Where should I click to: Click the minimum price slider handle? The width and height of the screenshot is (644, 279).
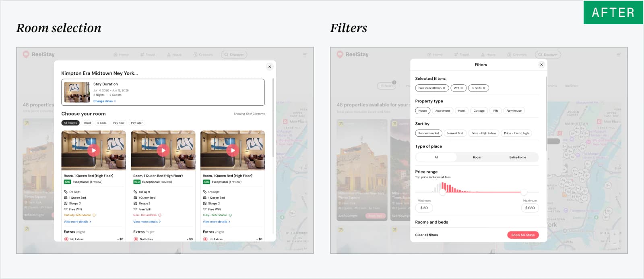click(x=442, y=192)
